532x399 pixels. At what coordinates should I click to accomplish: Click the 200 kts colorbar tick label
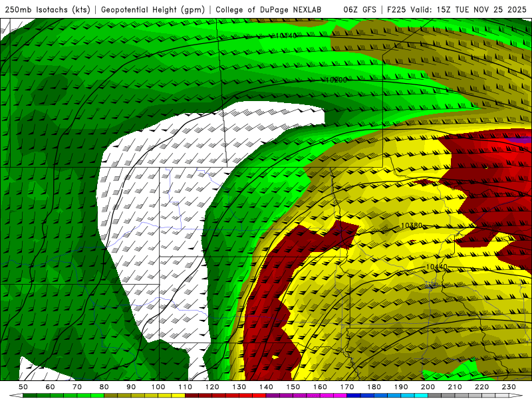(428, 387)
